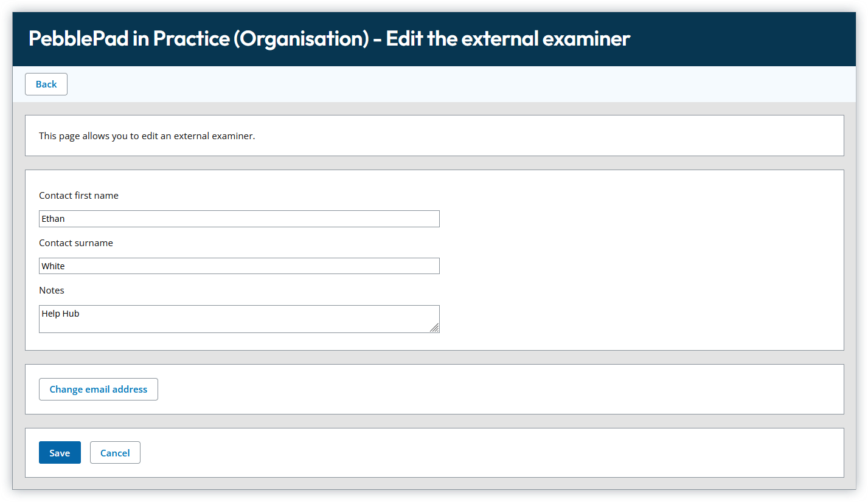The width and height of the screenshot is (868, 502).
Task: Click the Back button
Action: [x=46, y=84]
